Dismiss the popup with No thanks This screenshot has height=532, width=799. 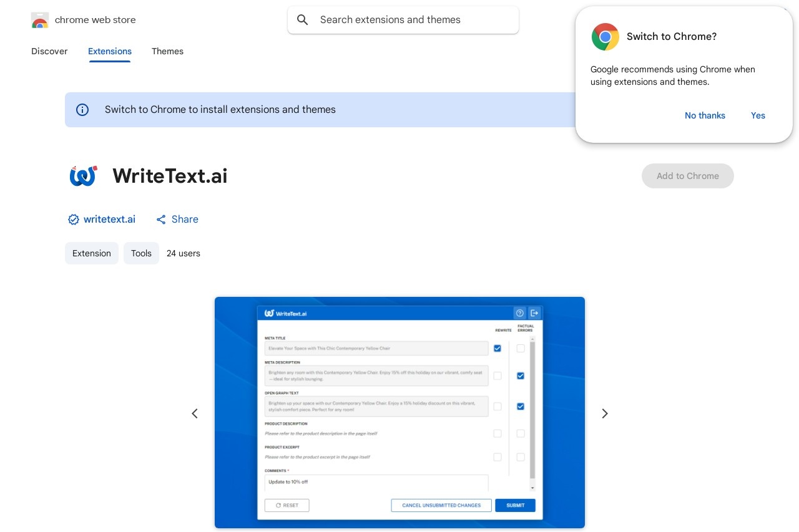click(x=705, y=115)
